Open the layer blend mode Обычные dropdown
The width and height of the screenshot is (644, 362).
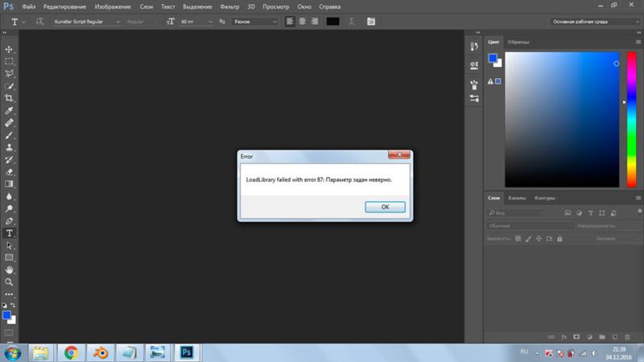click(x=530, y=226)
